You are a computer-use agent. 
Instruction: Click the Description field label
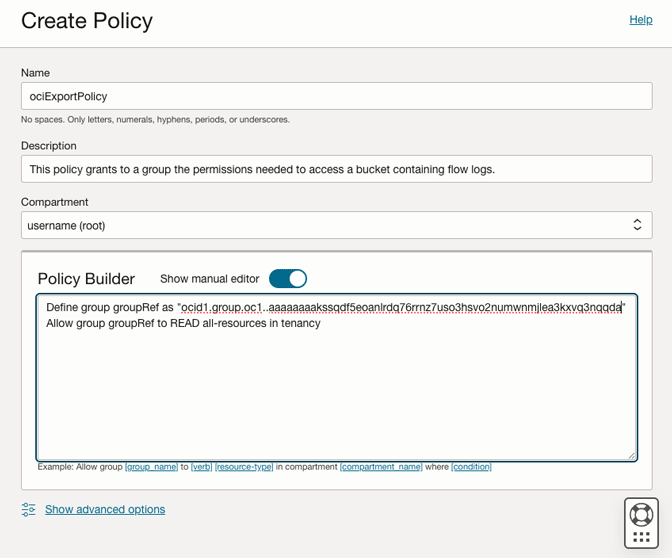49,146
